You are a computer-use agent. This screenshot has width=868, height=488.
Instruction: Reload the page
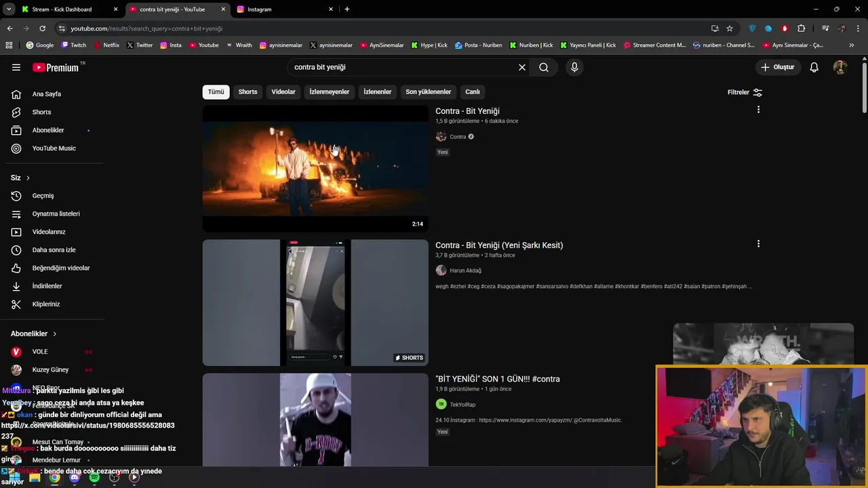(42, 28)
